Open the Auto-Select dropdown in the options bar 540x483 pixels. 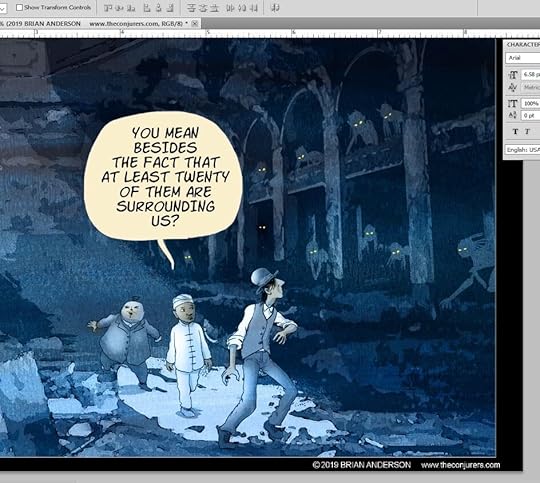(x=3, y=8)
